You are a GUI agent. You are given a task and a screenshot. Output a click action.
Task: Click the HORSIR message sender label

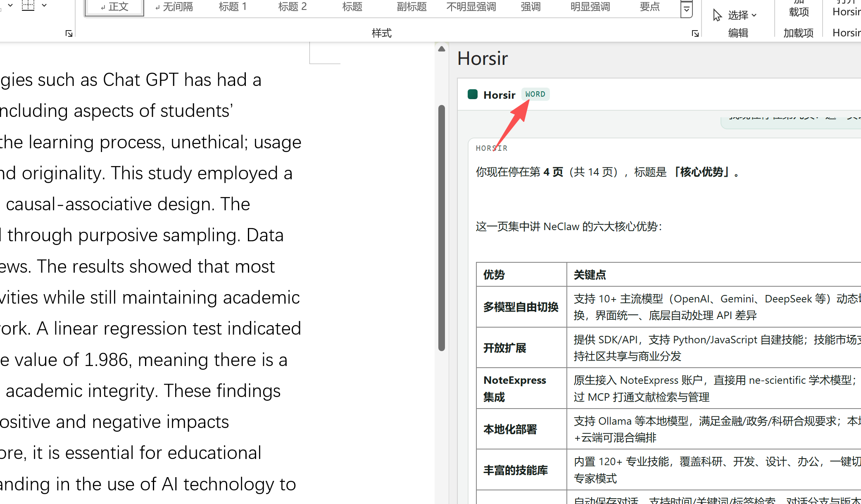pos(491,148)
